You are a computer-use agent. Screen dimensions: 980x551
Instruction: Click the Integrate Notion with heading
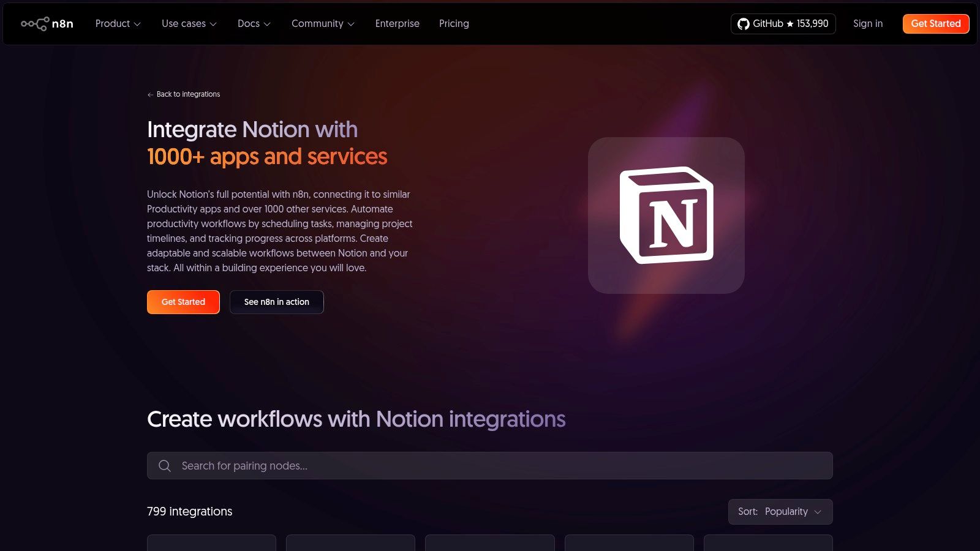(x=252, y=130)
